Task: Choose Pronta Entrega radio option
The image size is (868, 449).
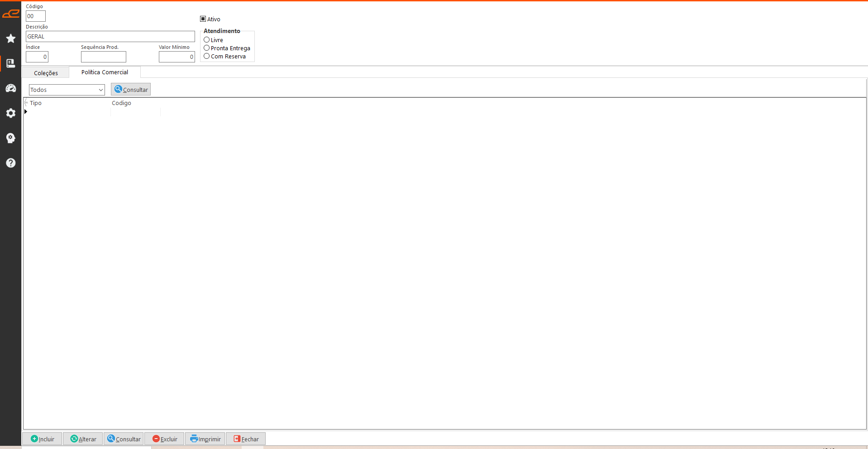Action: click(207, 48)
